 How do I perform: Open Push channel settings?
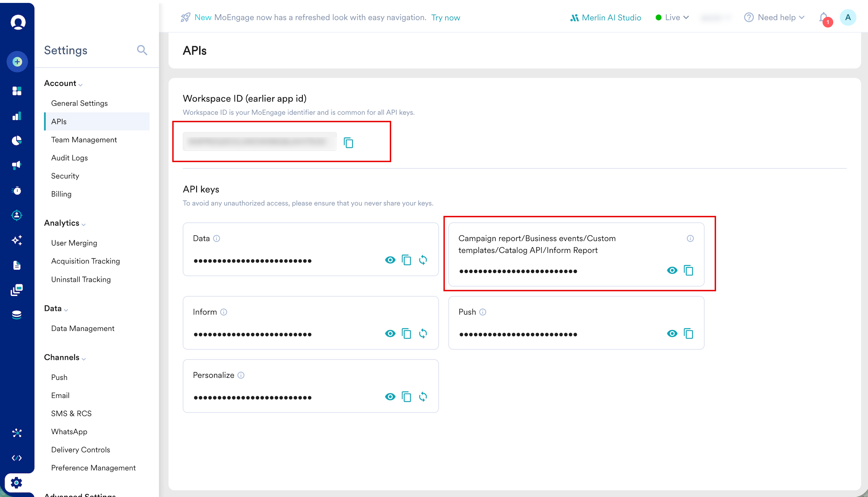click(x=59, y=377)
